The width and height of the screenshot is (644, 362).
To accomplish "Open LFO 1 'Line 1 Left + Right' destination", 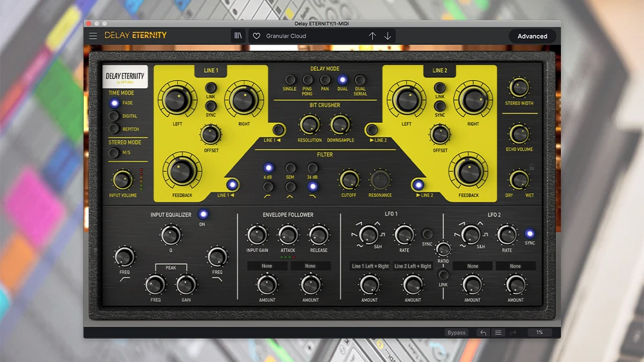I will (x=369, y=266).
